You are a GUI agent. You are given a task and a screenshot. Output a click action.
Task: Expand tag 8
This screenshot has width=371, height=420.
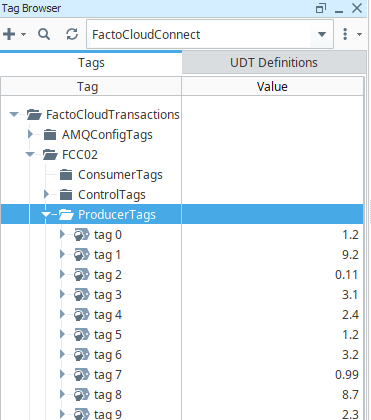click(x=62, y=394)
